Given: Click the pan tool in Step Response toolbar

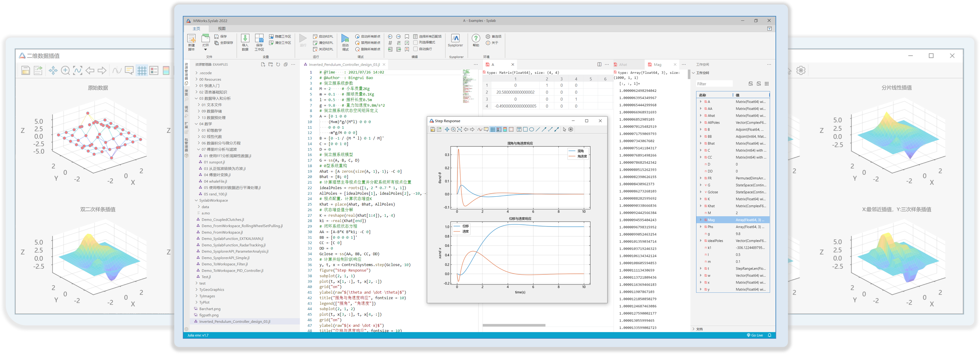Looking at the screenshot, I should click(x=447, y=130).
